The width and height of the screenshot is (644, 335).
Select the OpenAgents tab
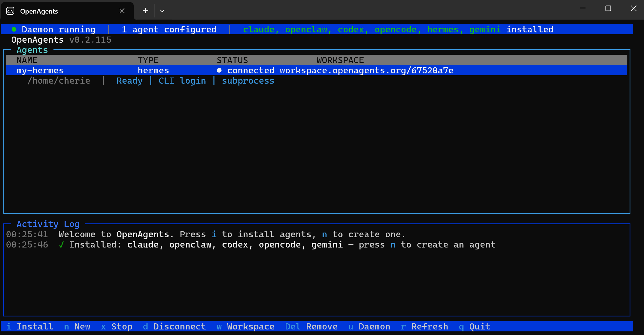pos(67,11)
